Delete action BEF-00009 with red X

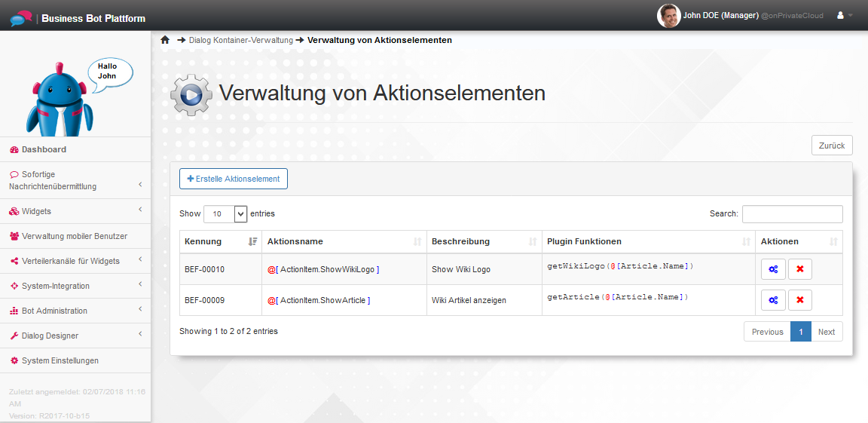pyautogui.click(x=799, y=300)
